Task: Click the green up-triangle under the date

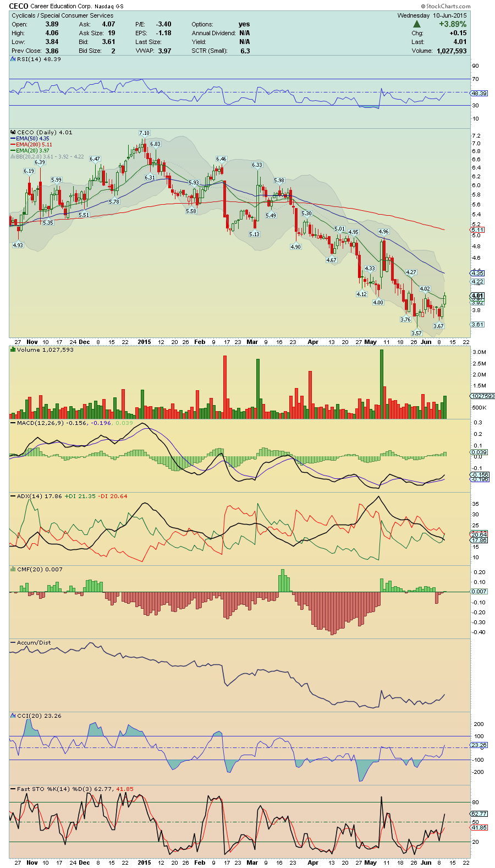Action: [417, 24]
